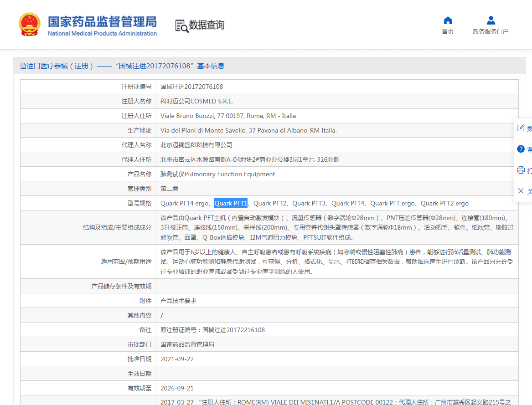This screenshot has height=405, width=532.
Task: Click the 科时迈公司COSMED S.R.L. registrant name
Action: pos(196,101)
